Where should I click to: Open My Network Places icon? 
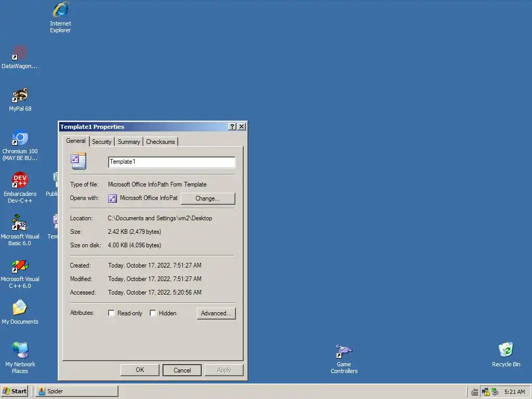point(20,358)
